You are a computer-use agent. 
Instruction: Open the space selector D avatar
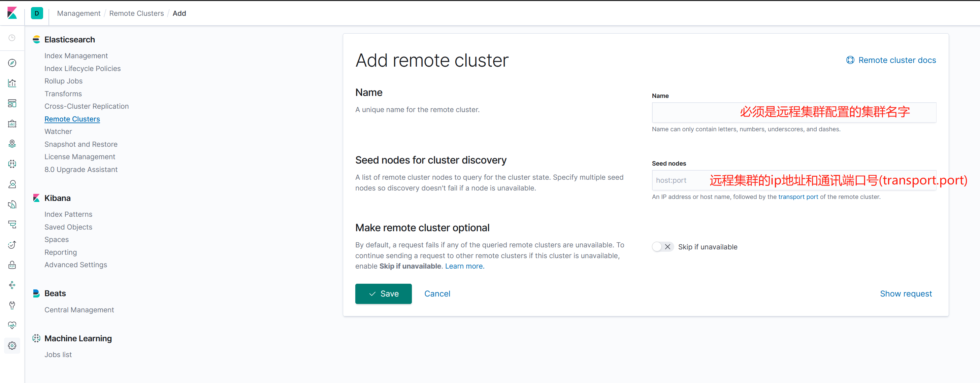coord(37,13)
